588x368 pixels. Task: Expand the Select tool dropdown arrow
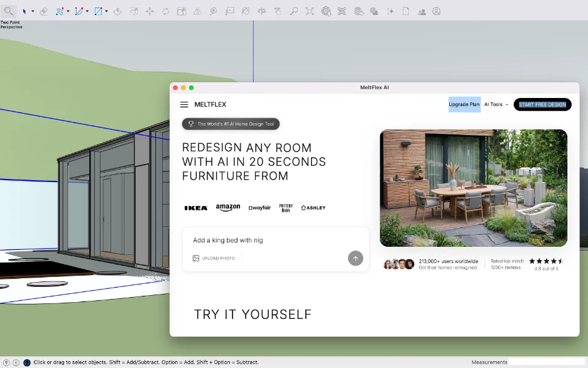[33, 11]
